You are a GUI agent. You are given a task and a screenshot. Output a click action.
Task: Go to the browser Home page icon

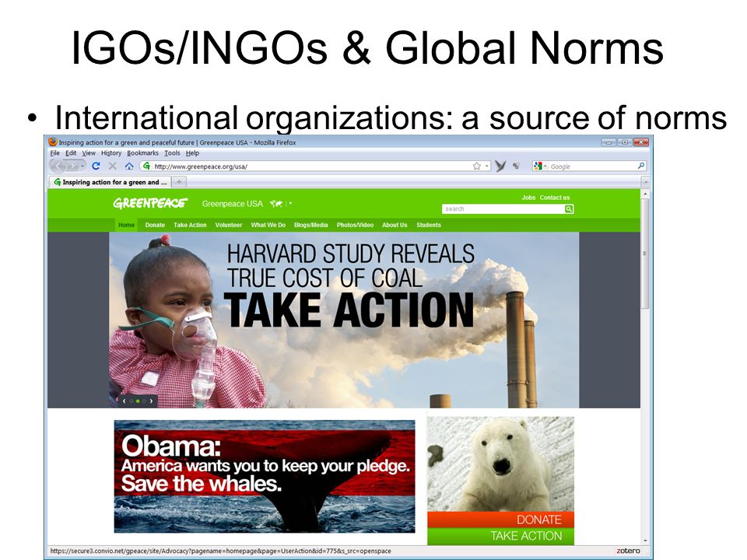[x=129, y=166]
